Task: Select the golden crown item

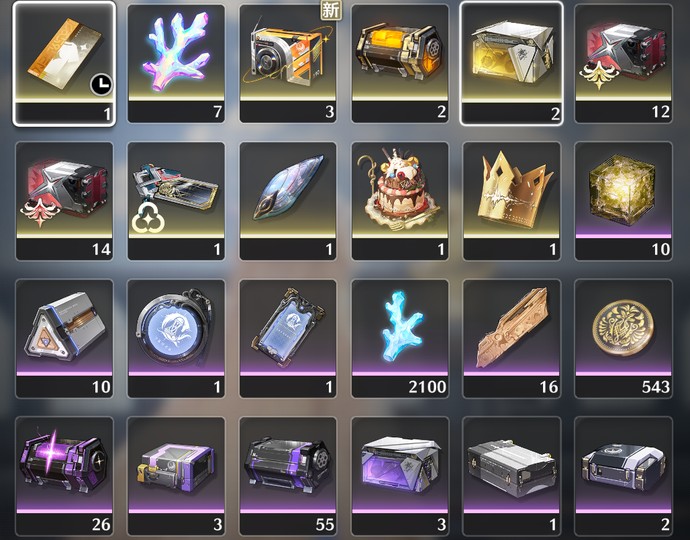Action: pyautogui.click(x=511, y=201)
